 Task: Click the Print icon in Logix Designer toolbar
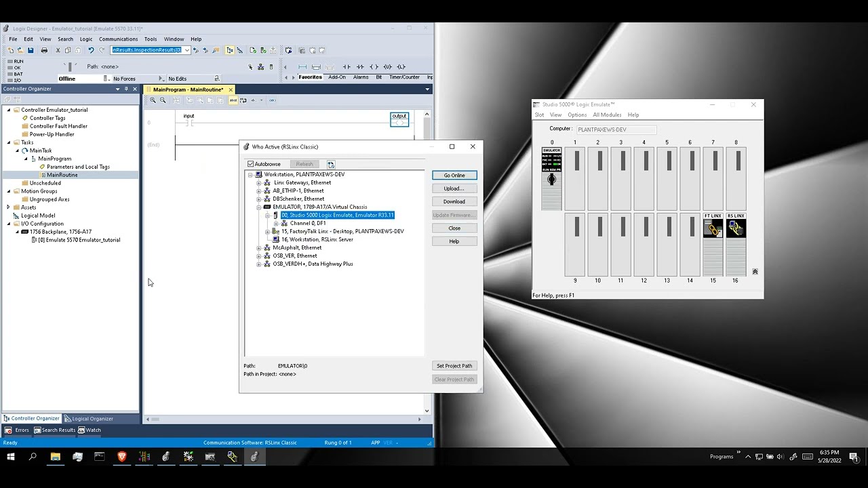coord(44,50)
